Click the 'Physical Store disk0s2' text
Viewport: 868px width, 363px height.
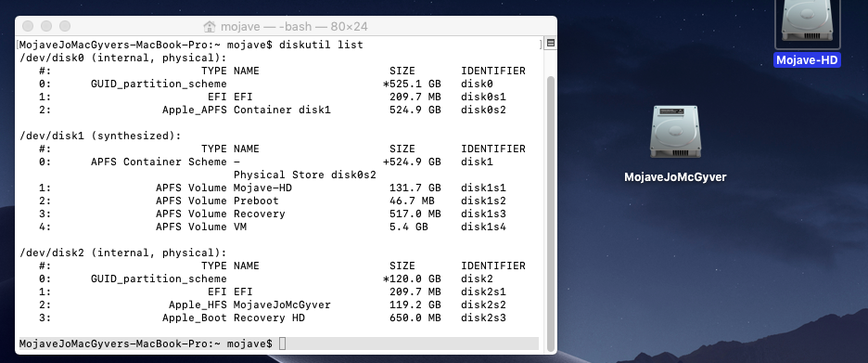tap(304, 175)
